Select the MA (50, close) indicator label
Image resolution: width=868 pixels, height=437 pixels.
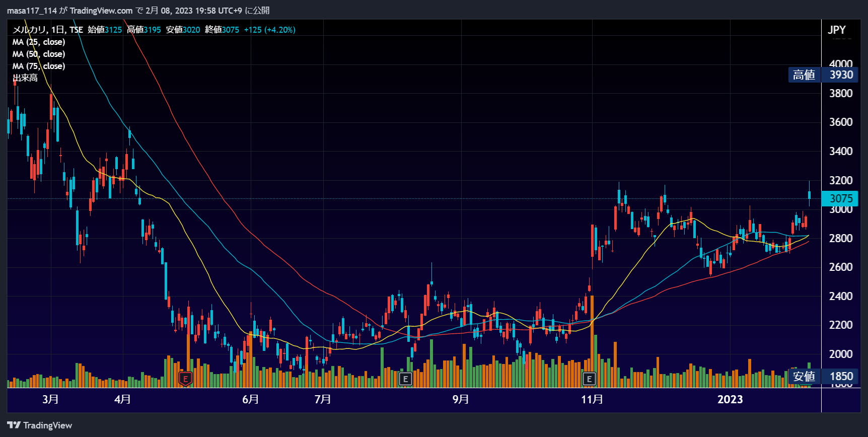(39, 54)
